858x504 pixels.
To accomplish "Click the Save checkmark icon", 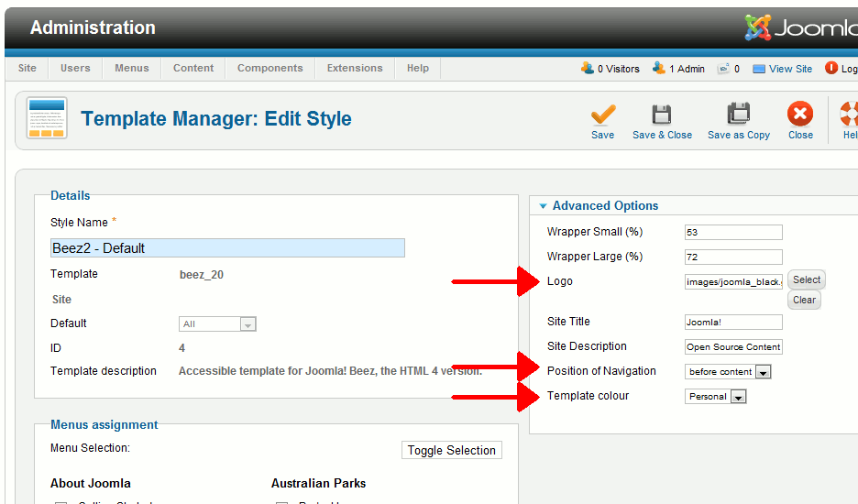I will pyautogui.click(x=602, y=115).
